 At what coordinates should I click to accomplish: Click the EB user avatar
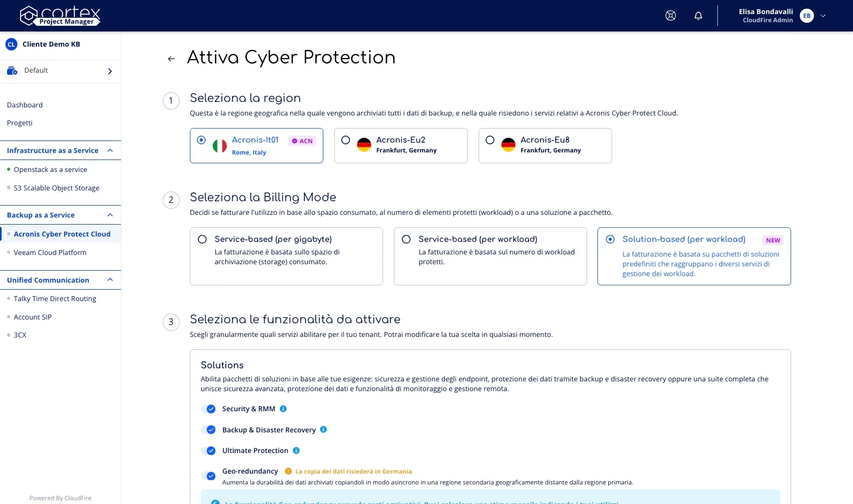(807, 16)
